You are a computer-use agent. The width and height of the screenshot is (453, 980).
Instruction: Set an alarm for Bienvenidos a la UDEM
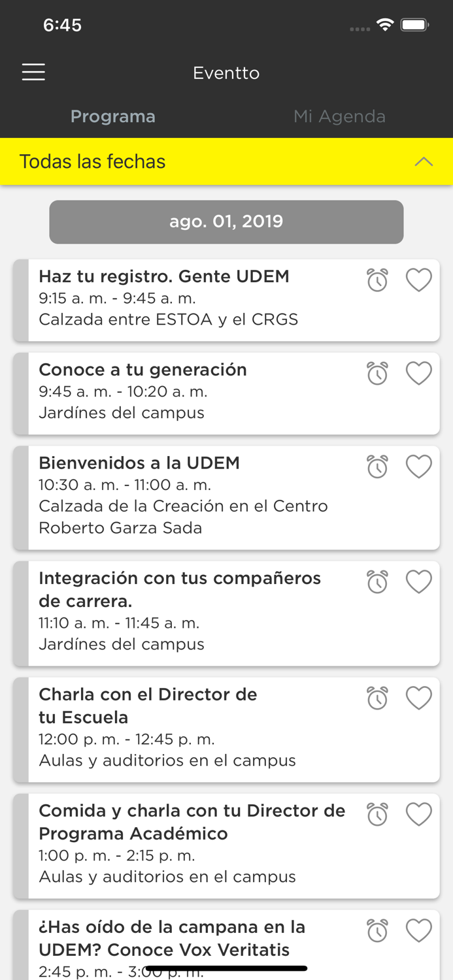point(377,466)
